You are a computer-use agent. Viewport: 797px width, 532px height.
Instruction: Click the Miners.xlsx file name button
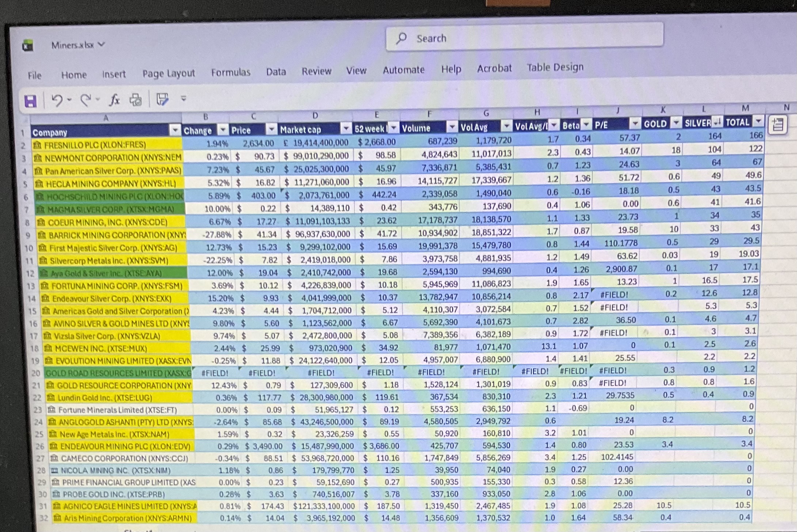(x=77, y=45)
